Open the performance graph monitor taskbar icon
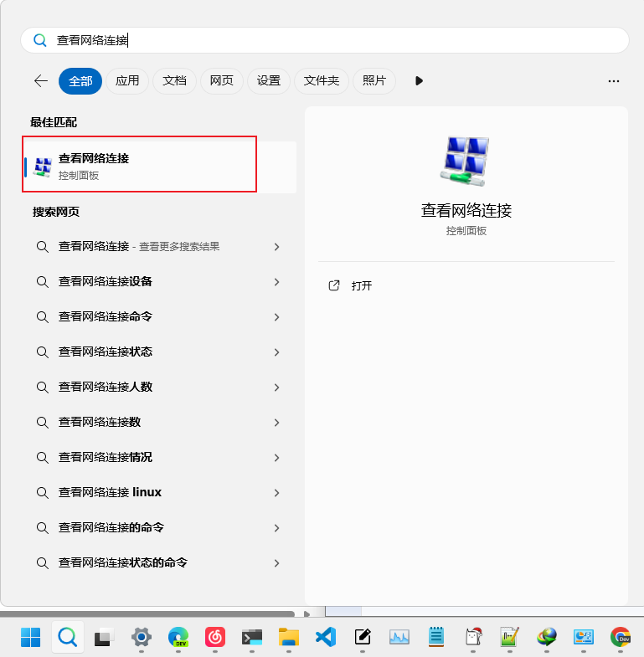The width and height of the screenshot is (644, 657). (399, 637)
